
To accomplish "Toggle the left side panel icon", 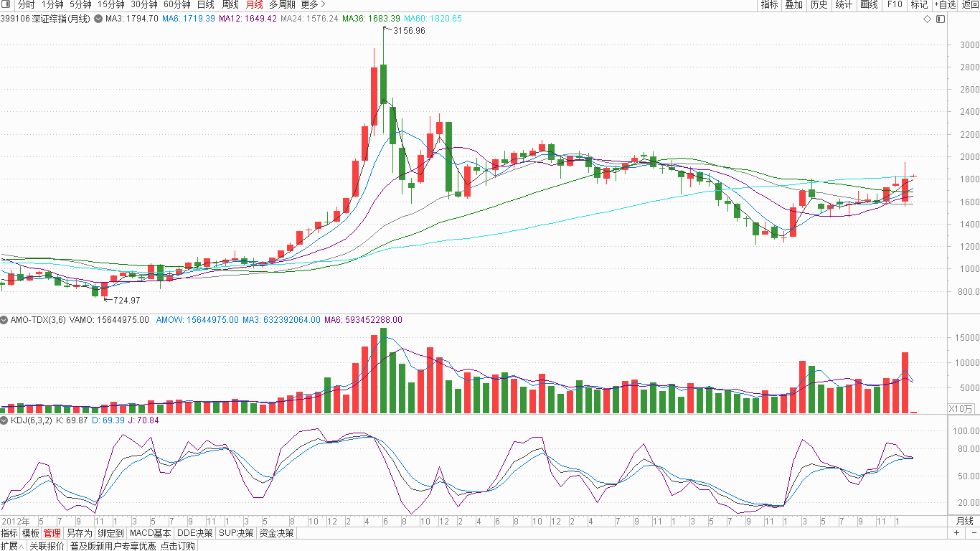I will click(x=6, y=4).
